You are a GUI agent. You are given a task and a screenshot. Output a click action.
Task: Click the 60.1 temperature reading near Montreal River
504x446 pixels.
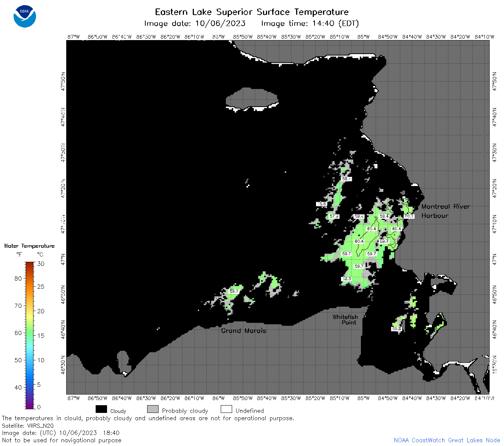point(409,216)
